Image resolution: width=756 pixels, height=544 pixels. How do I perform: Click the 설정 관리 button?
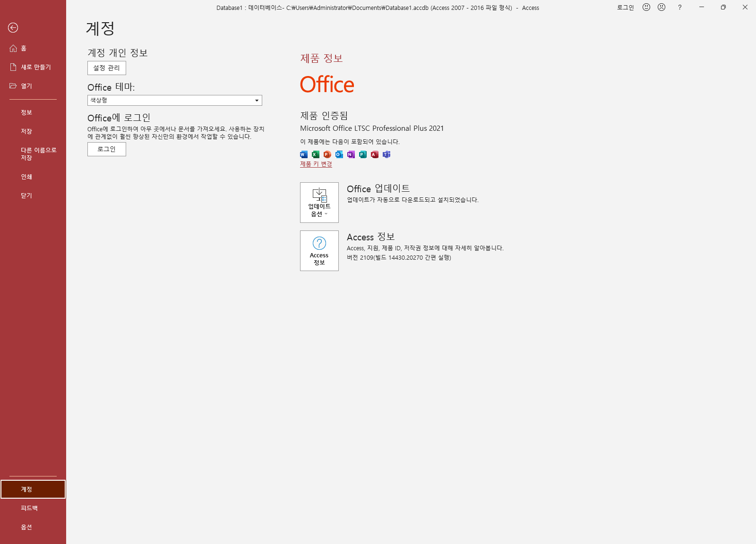tap(107, 68)
